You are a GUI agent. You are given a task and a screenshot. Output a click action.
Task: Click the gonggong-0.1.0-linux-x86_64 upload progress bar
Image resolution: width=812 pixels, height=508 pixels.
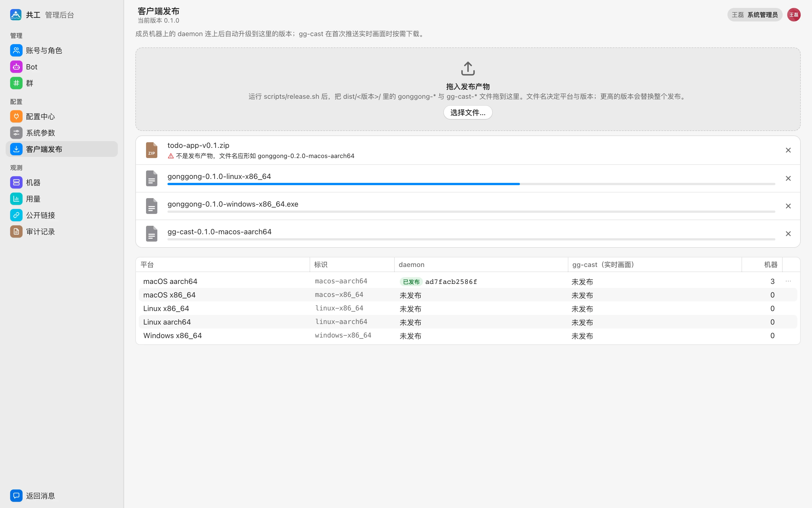[471, 184]
